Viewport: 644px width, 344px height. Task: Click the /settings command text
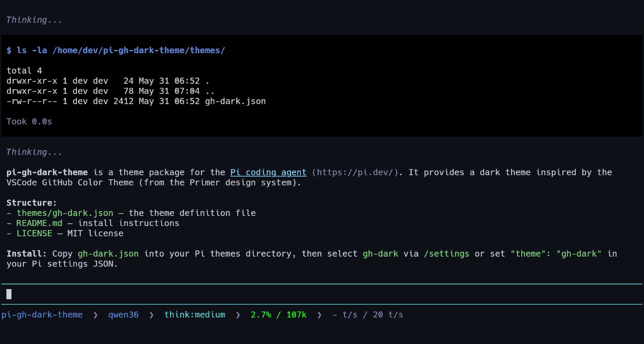(447, 253)
